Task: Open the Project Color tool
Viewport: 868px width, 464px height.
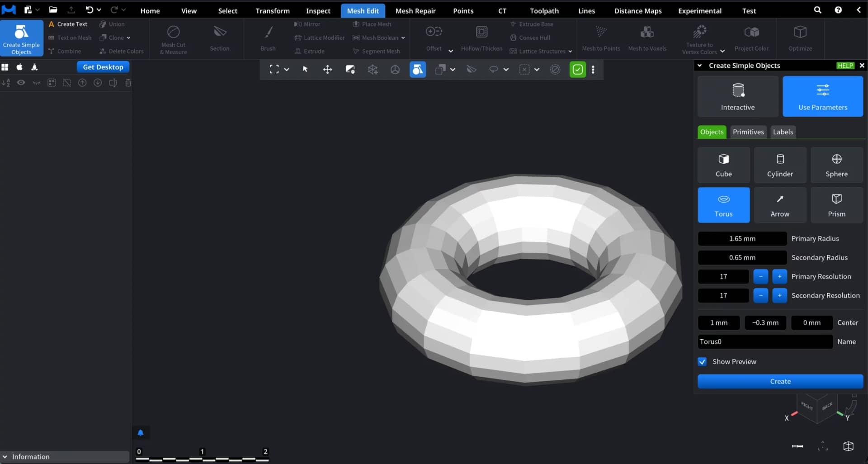Action: click(751, 38)
